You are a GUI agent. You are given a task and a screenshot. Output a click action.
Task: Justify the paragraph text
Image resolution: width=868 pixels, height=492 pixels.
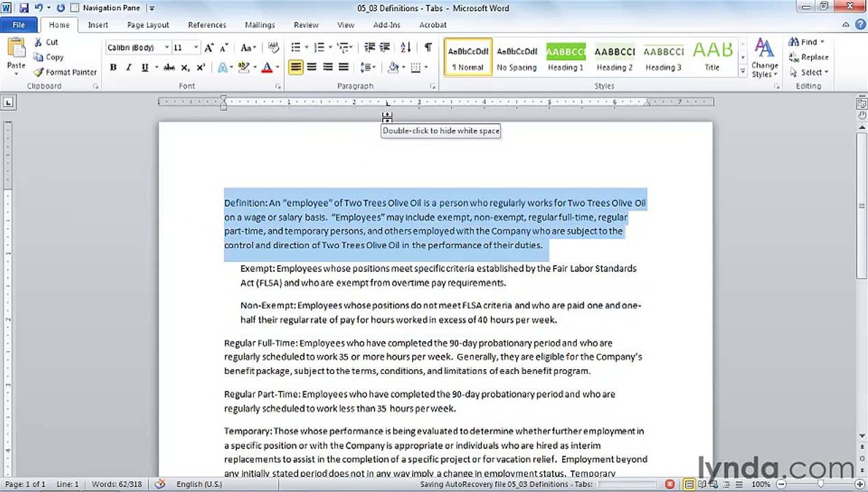pos(344,67)
